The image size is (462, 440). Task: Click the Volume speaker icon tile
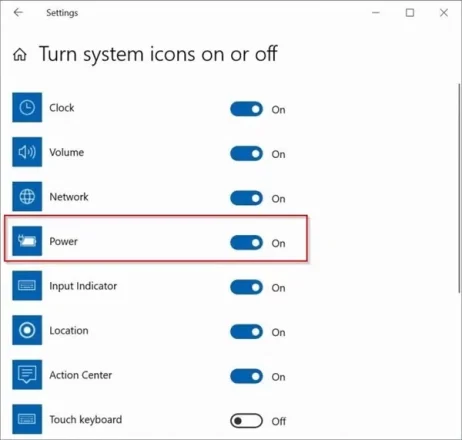[x=27, y=152]
